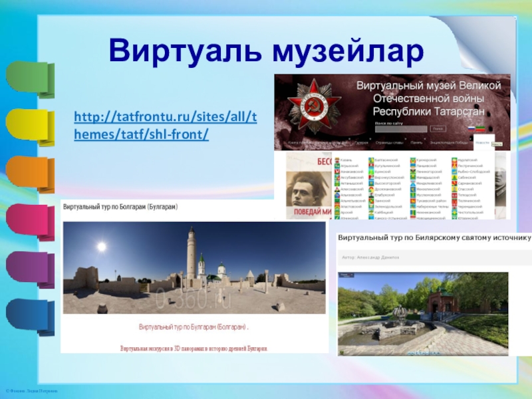Click the emblem icon beside Бугульминский
This screenshot has width=532, height=399.
(x=371, y=166)
